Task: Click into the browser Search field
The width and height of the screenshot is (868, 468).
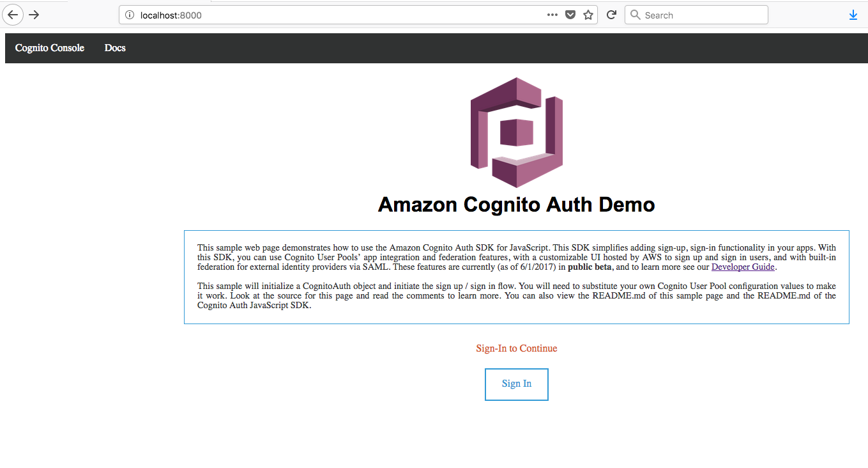Action: [696, 15]
